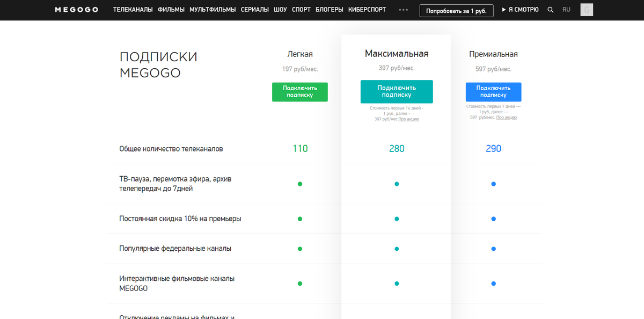Click Попробовать за 1 руб. button
The width and height of the screenshot is (644, 319).
click(456, 10)
